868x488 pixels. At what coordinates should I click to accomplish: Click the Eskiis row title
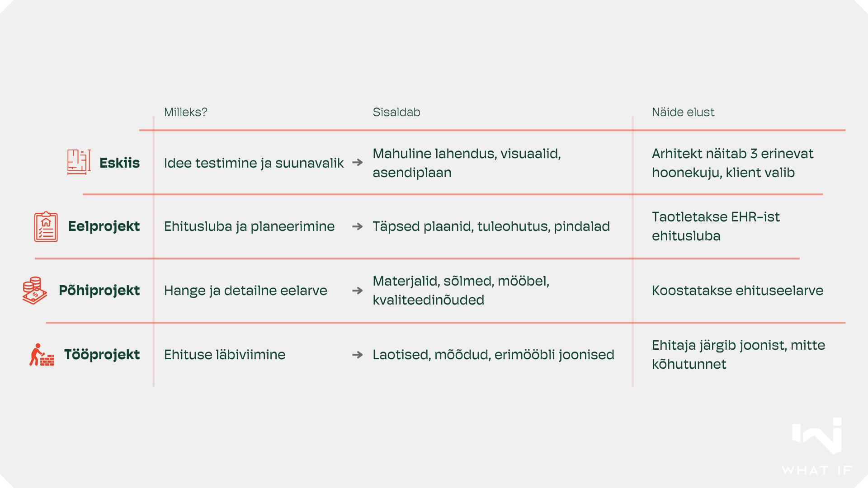[x=119, y=163]
